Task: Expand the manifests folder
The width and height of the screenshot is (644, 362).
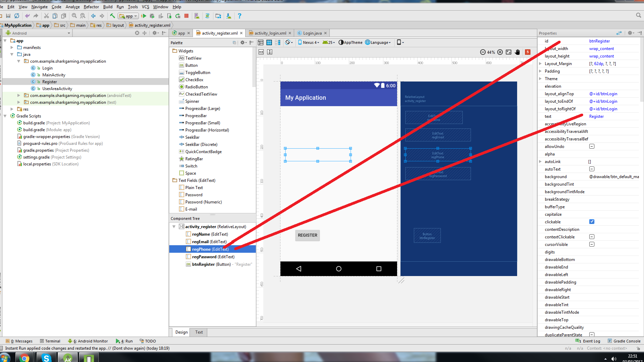Action: point(12,47)
